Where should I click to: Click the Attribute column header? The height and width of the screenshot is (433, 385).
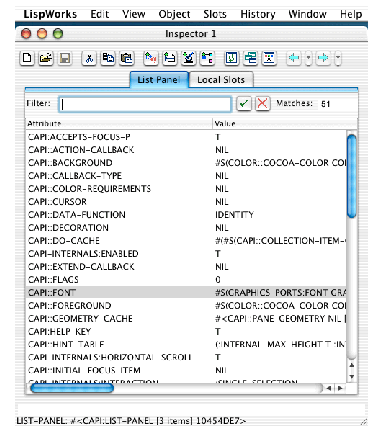pos(119,123)
